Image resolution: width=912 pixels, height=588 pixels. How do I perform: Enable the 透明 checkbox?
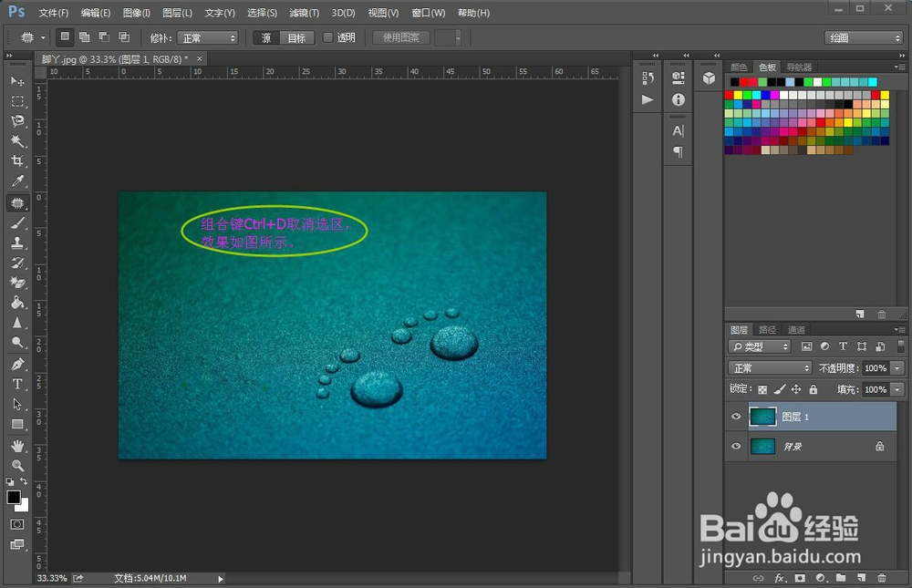tap(328, 37)
